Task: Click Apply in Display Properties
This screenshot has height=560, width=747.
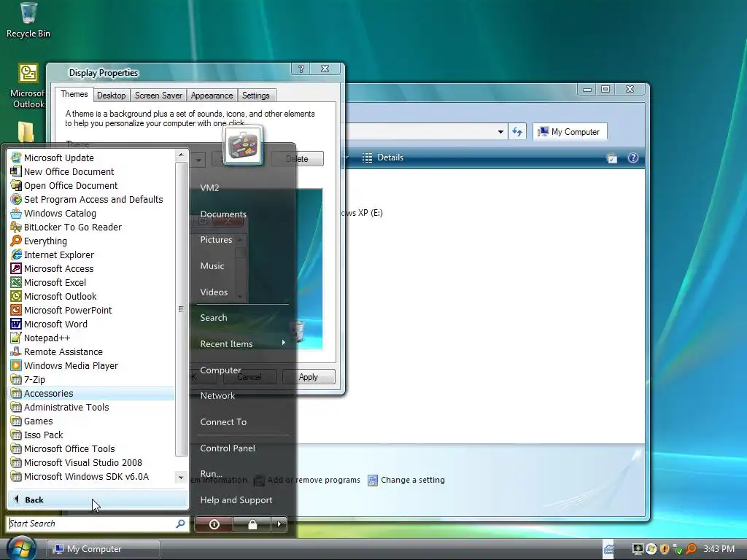Action: [309, 377]
